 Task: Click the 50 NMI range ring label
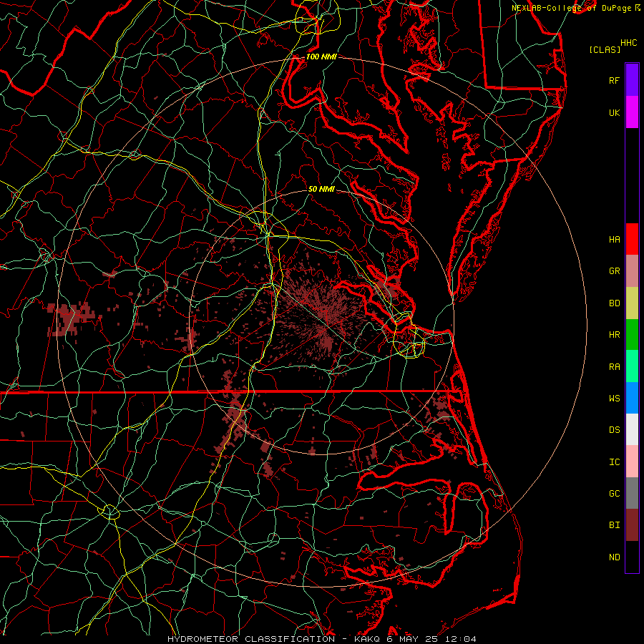coord(321,189)
